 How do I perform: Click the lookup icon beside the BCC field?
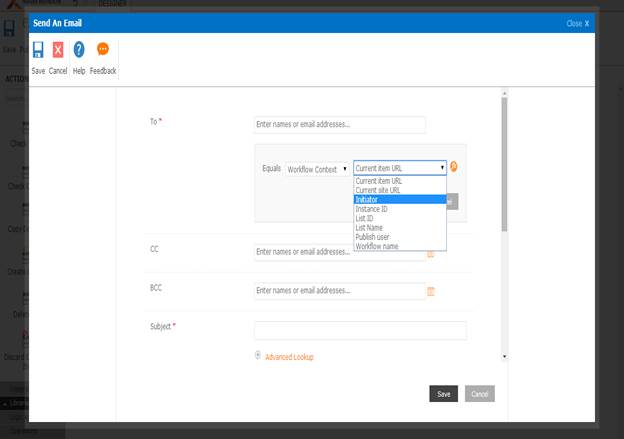coord(431,291)
